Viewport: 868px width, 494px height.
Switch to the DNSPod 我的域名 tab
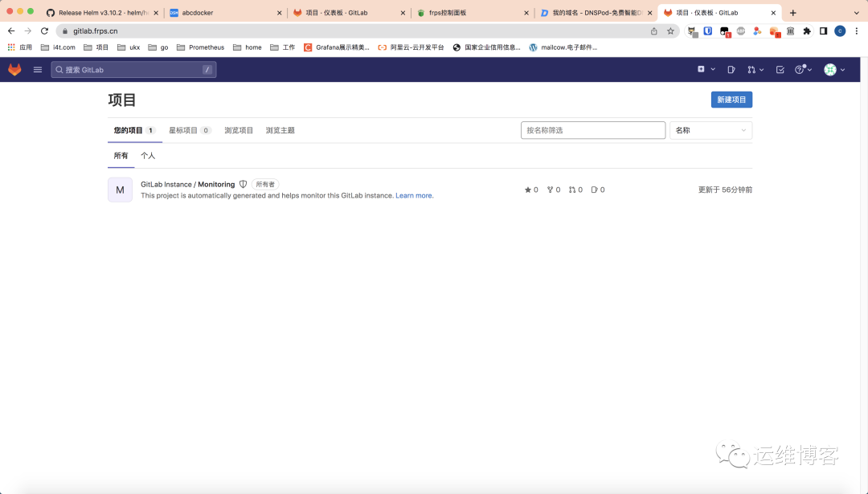coord(596,13)
